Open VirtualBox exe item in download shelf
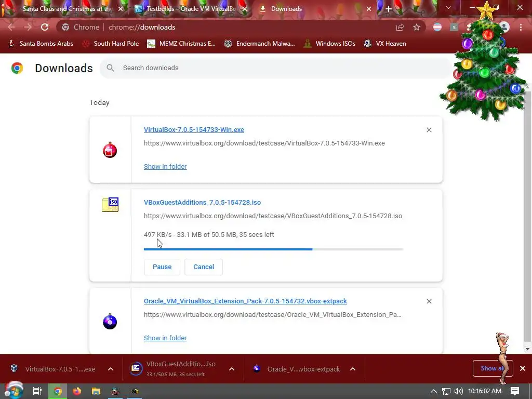The width and height of the screenshot is (532, 399). pyautogui.click(x=54, y=369)
